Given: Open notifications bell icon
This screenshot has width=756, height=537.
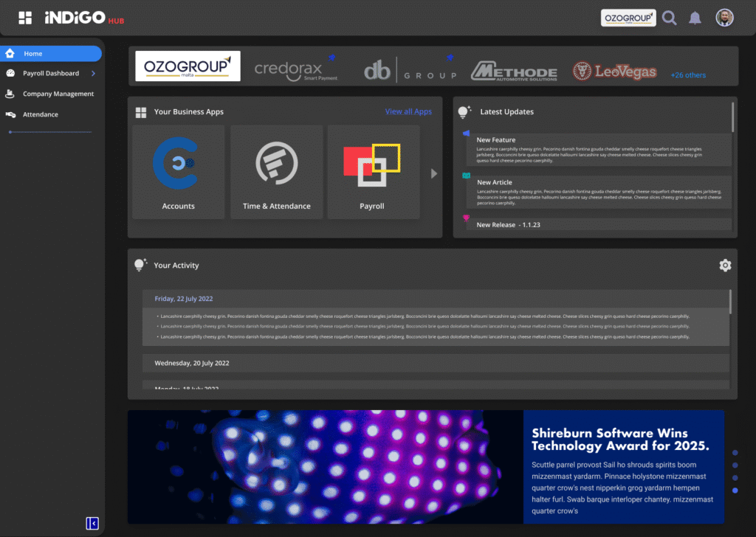Looking at the screenshot, I should (x=695, y=18).
